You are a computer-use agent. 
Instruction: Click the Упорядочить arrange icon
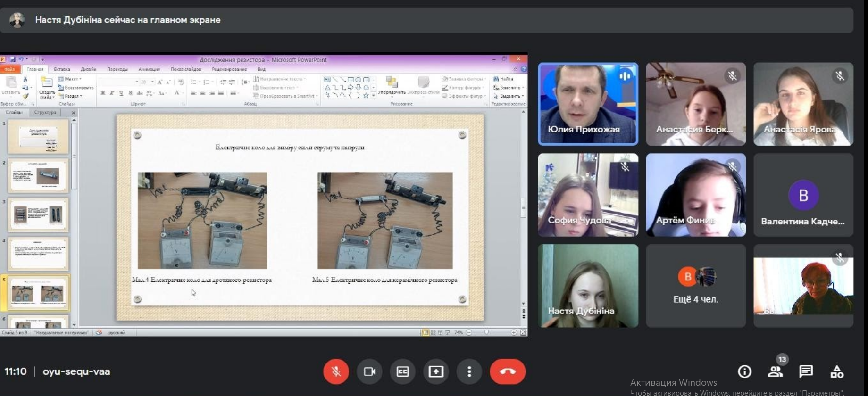point(392,83)
